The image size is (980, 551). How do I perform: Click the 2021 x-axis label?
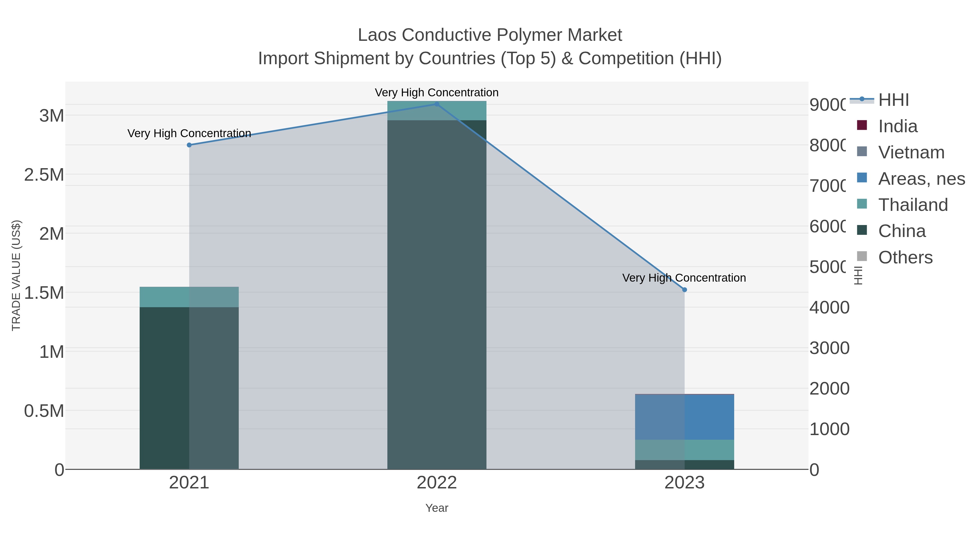click(189, 483)
